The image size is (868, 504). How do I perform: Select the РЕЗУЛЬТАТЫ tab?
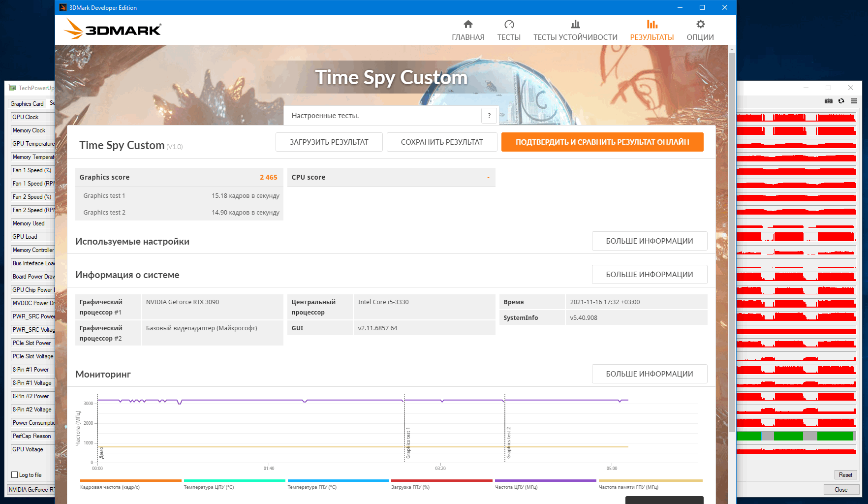(x=652, y=31)
